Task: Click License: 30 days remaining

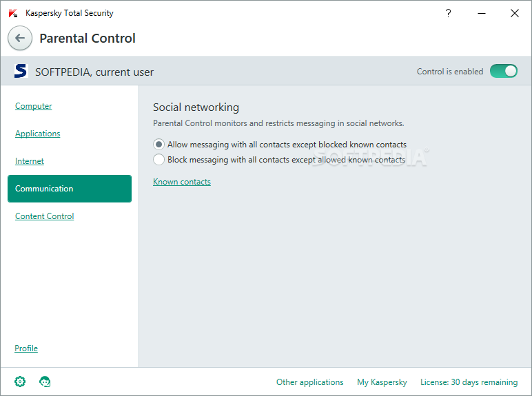Action: (469, 382)
